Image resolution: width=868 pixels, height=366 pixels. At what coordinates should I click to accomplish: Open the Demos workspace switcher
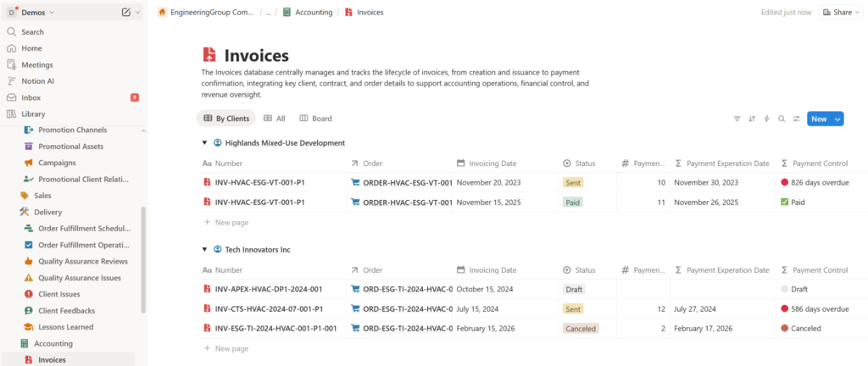pyautogui.click(x=31, y=13)
